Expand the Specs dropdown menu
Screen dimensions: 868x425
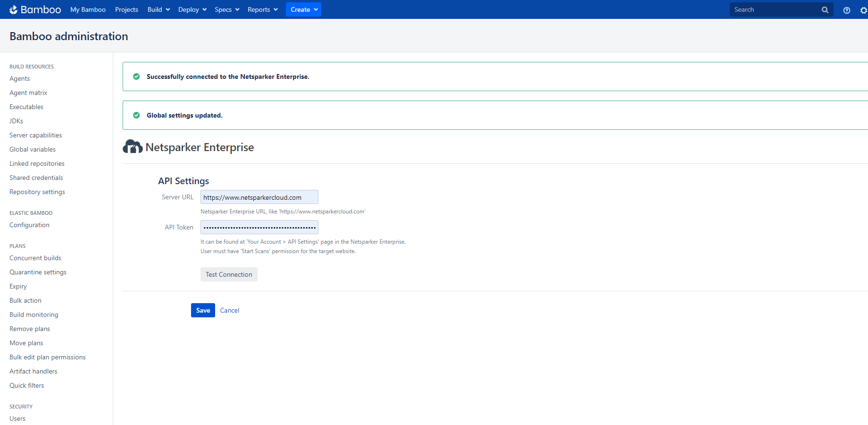(227, 9)
